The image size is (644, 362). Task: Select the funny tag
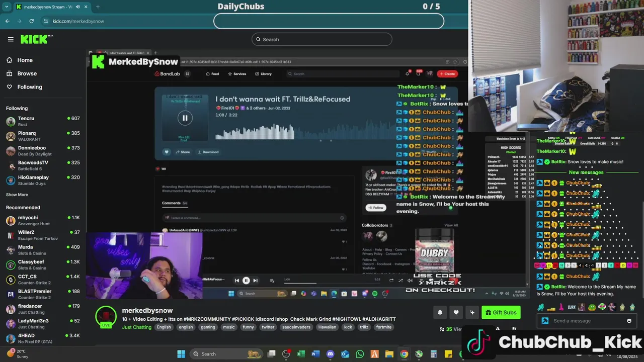point(248,327)
